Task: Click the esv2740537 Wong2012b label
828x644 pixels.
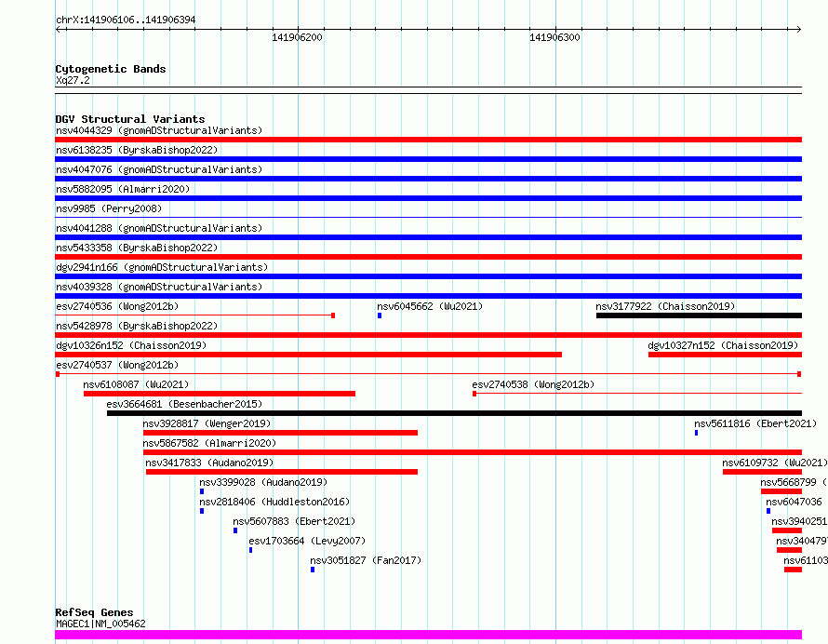Action: pos(117,365)
